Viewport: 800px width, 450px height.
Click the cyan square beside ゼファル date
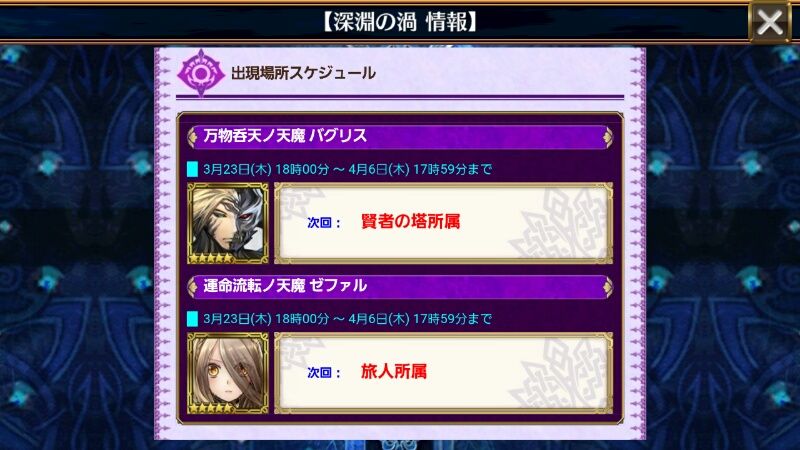pyautogui.click(x=192, y=319)
